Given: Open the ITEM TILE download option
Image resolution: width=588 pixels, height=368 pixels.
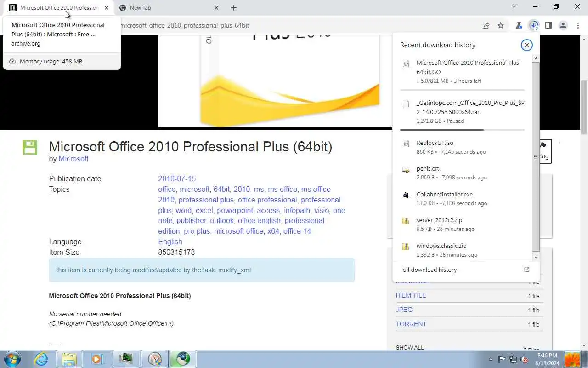Looking at the screenshot, I should tap(411, 295).
